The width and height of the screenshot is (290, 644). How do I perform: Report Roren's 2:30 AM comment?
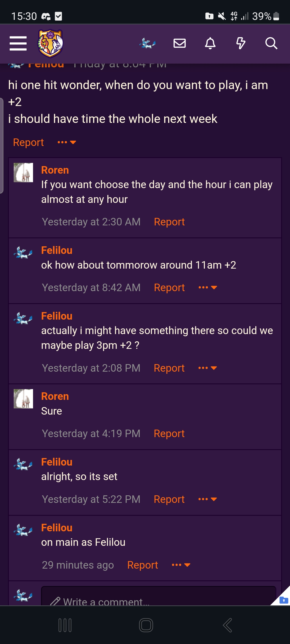click(x=169, y=222)
